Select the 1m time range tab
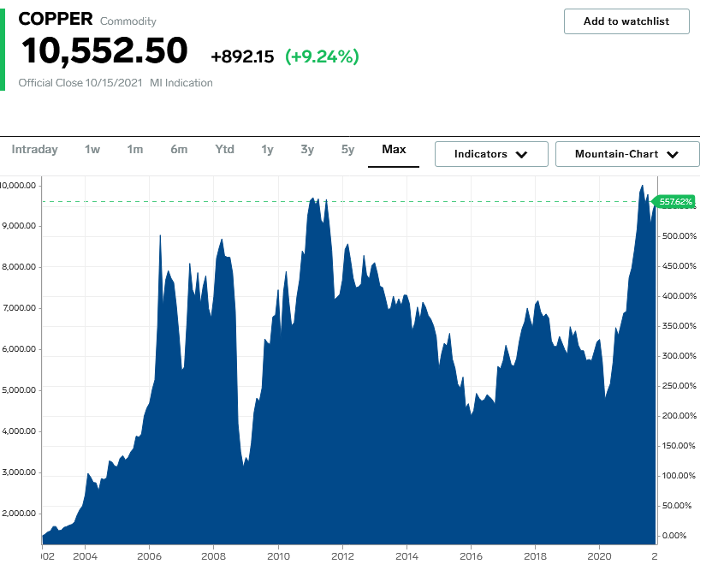 (x=135, y=149)
